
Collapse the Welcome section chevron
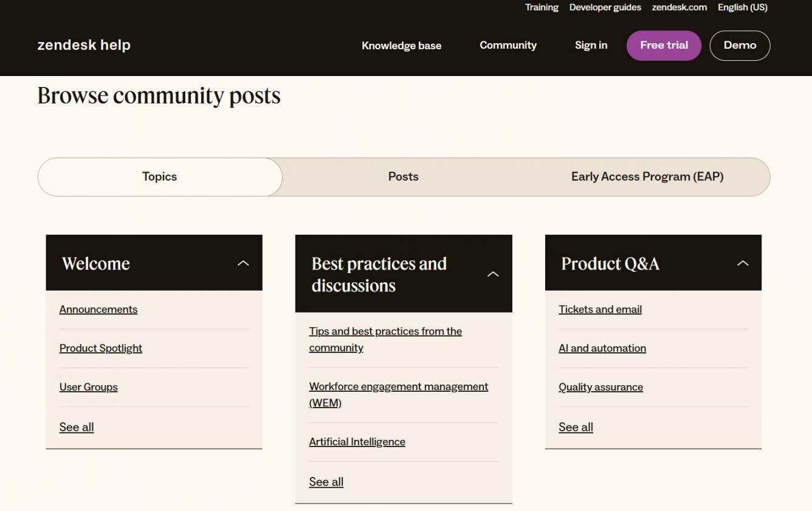point(243,263)
